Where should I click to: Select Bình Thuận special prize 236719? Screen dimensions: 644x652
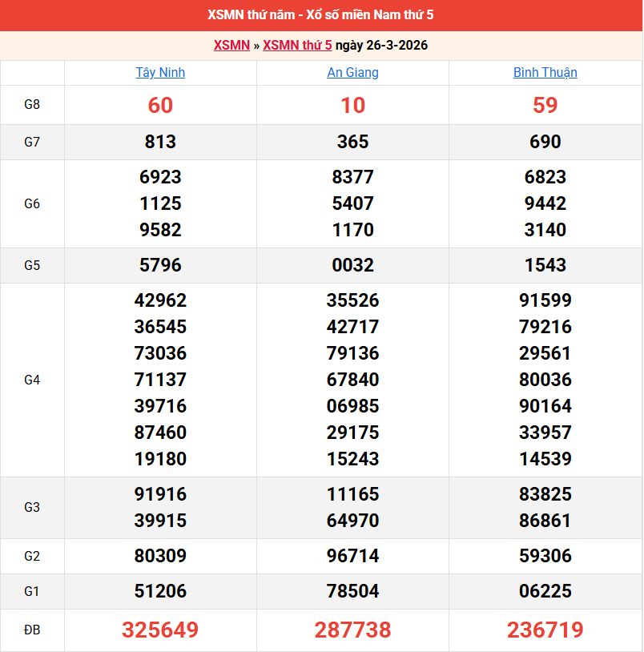point(545,630)
